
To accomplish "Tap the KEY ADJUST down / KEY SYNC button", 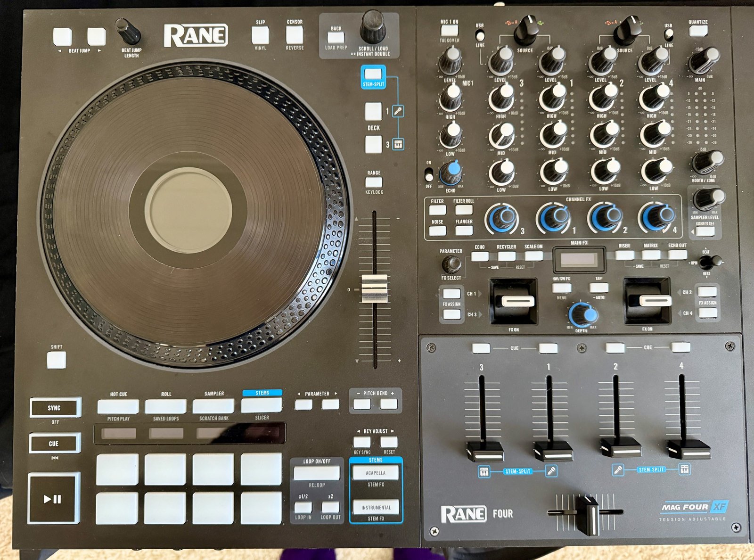I will point(362,442).
